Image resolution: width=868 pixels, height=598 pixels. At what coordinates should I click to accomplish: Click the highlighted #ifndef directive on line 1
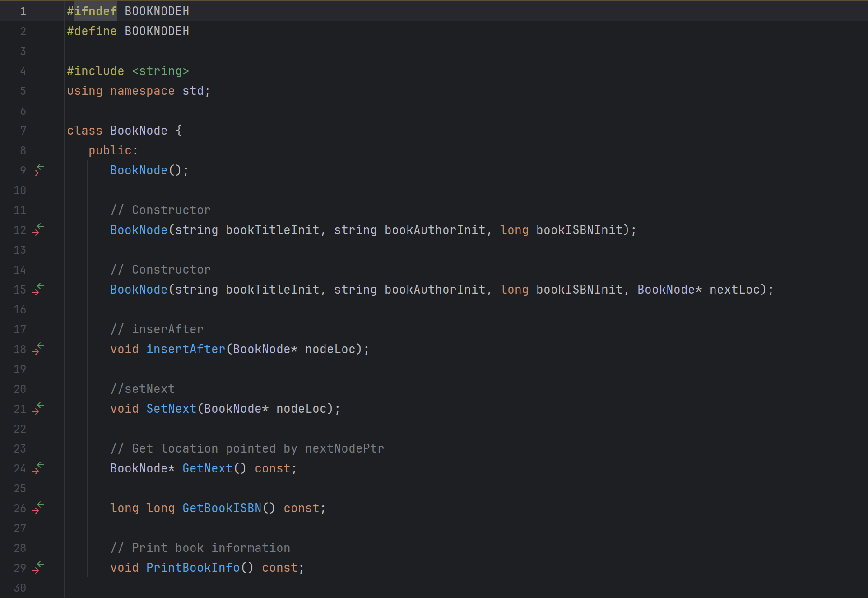point(92,11)
